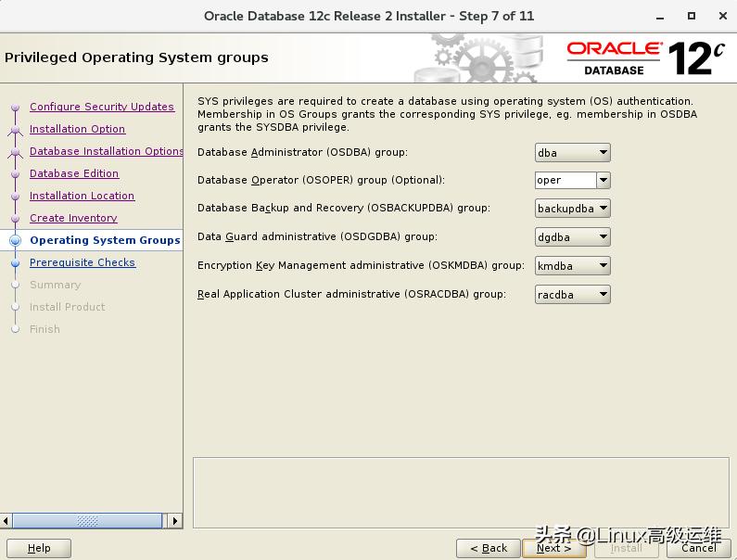This screenshot has width=737, height=560.
Task: Click the Next button
Action: pos(554,548)
